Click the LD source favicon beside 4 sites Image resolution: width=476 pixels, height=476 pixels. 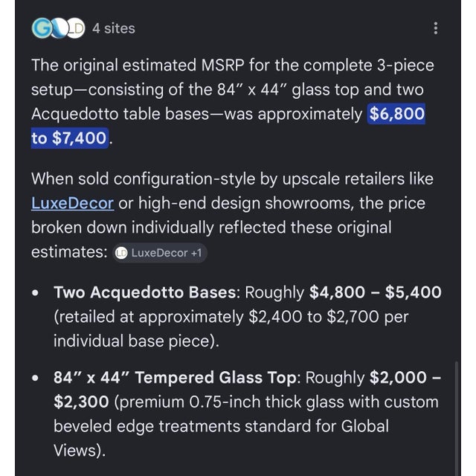pos(76,28)
